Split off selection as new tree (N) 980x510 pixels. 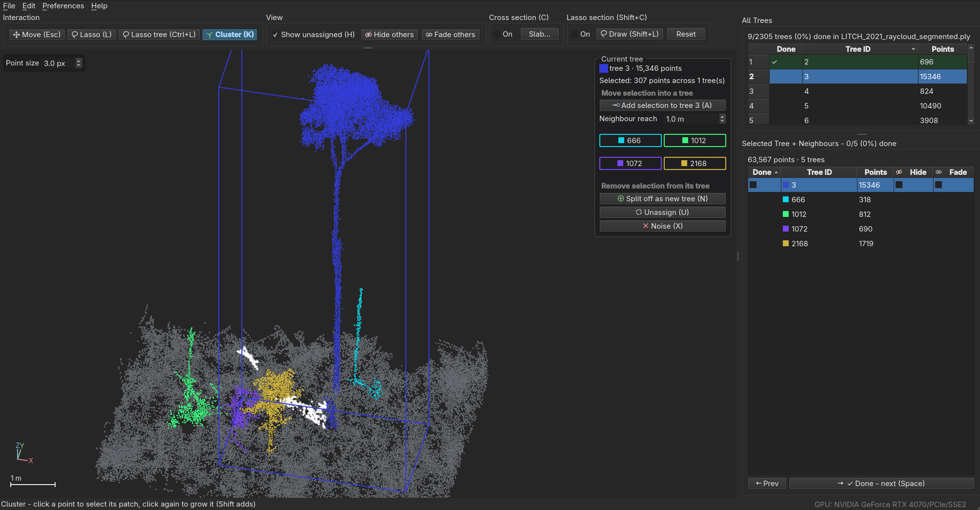[662, 199]
